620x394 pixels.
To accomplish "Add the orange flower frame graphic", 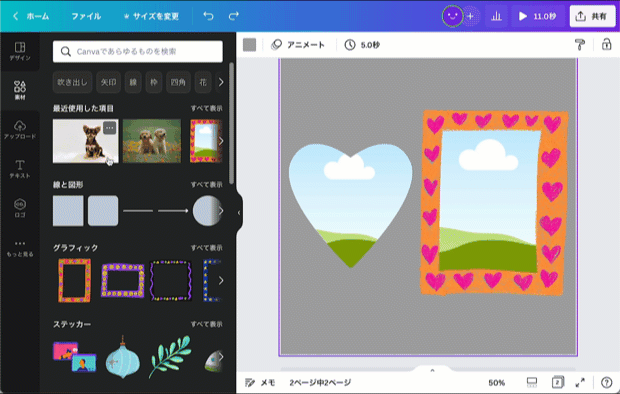I will click(74, 280).
